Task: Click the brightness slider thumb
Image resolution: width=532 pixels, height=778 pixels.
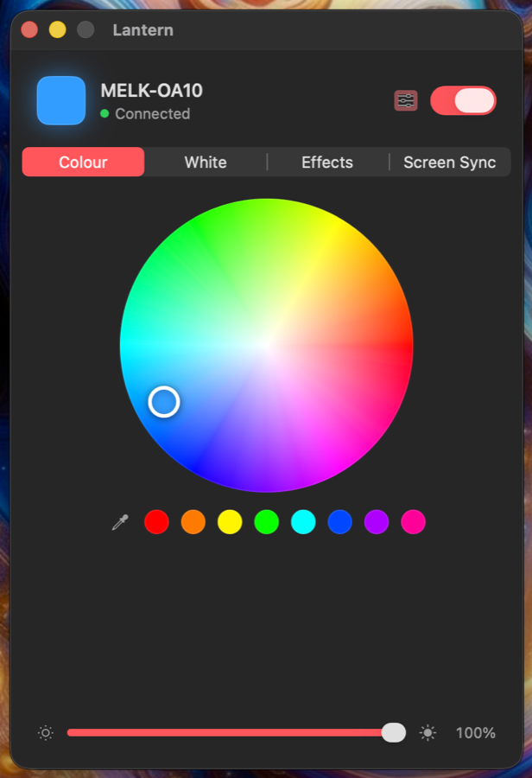Action: coord(394,733)
